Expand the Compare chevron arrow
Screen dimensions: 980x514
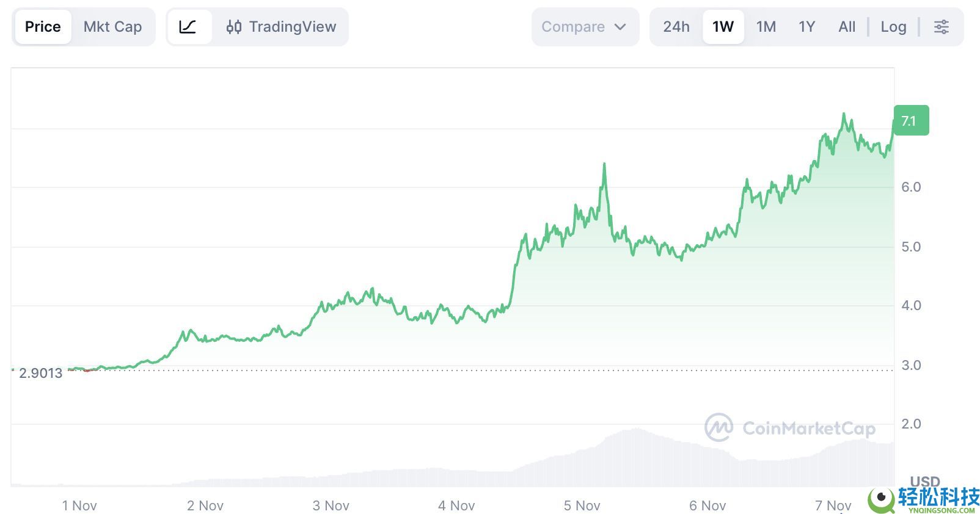pos(620,27)
